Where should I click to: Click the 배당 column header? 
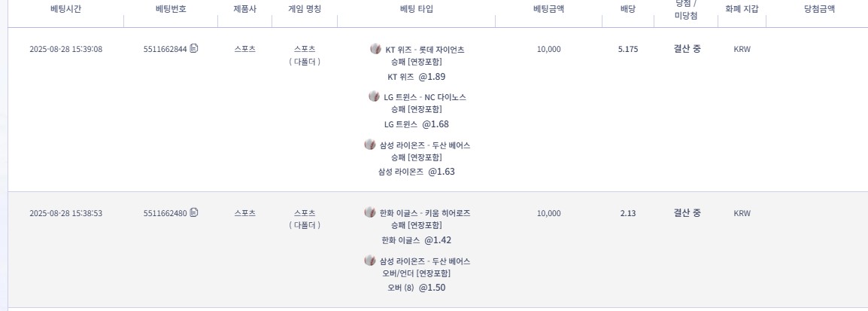pyautogui.click(x=628, y=9)
